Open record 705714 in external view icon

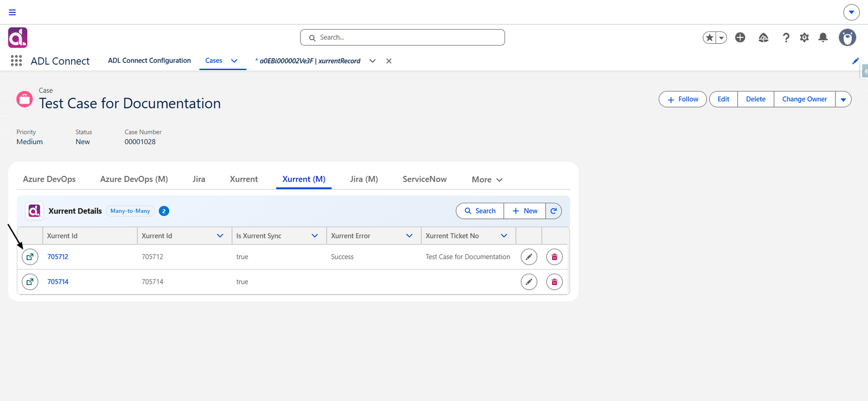click(x=30, y=282)
